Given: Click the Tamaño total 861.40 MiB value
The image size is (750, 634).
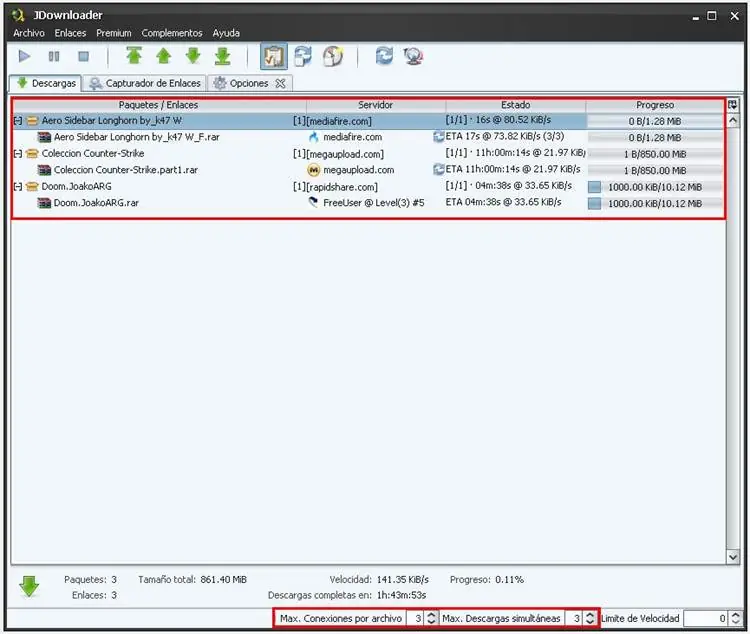Looking at the screenshot, I should click(x=223, y=580).
